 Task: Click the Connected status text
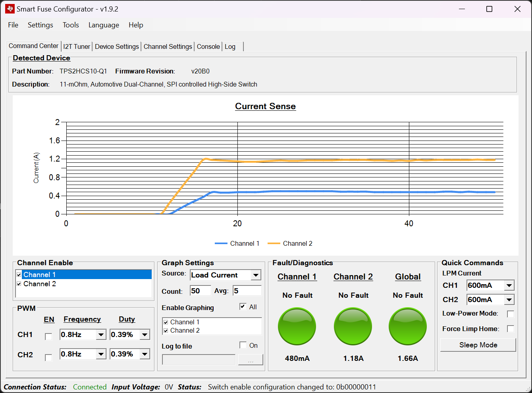[x=90, y=387]
